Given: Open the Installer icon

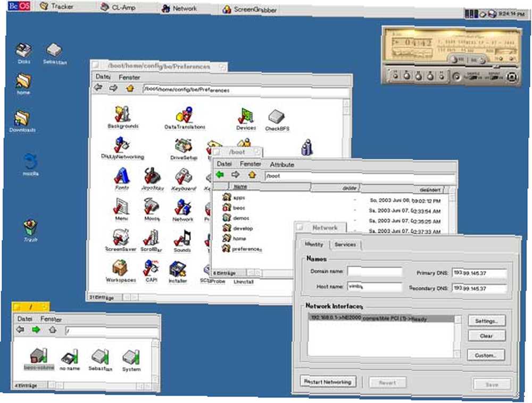Looking at the screenshot, I should pos(178,272).
